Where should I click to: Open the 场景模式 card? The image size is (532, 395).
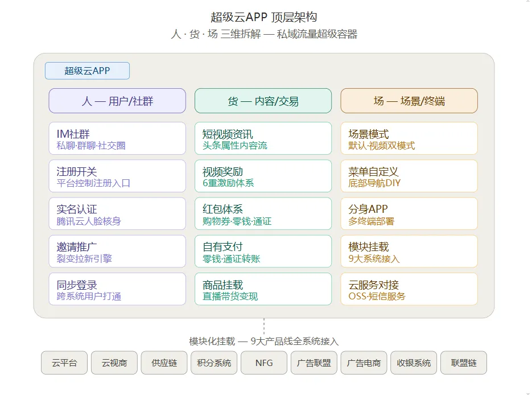pyautogui.click(x=409, y=138)
